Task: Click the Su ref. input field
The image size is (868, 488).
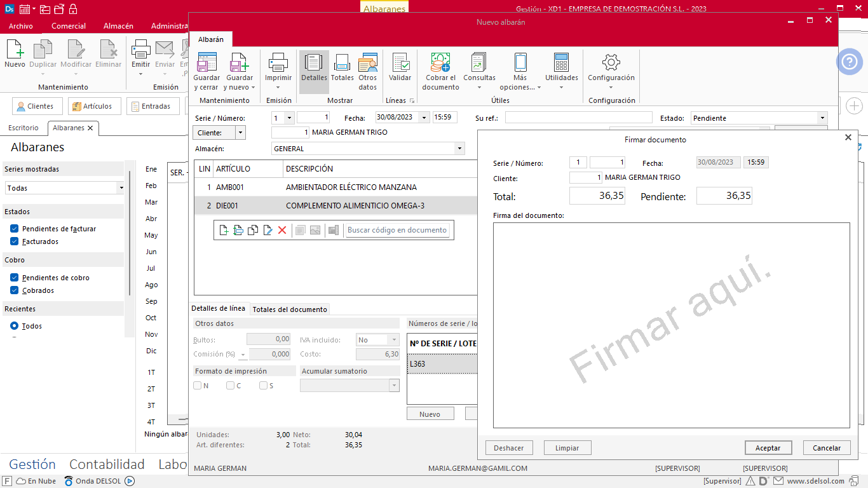Action: point(578,118)
